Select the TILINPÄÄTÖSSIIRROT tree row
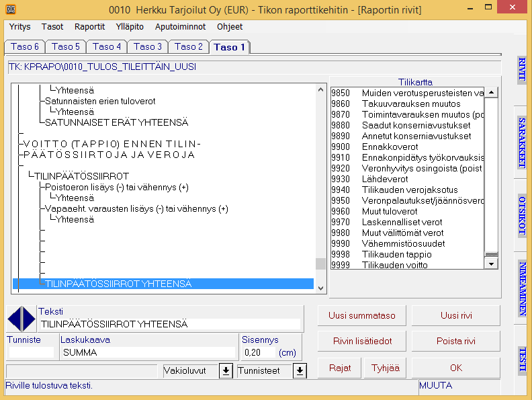The image size is (532, 400). click(81, 176)
